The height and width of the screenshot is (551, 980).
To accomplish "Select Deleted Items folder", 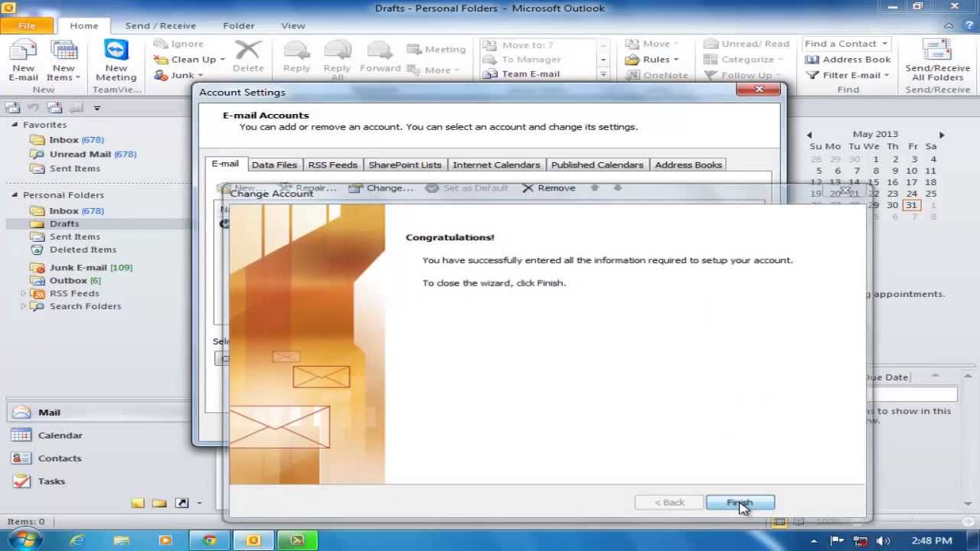I will 83,249.
